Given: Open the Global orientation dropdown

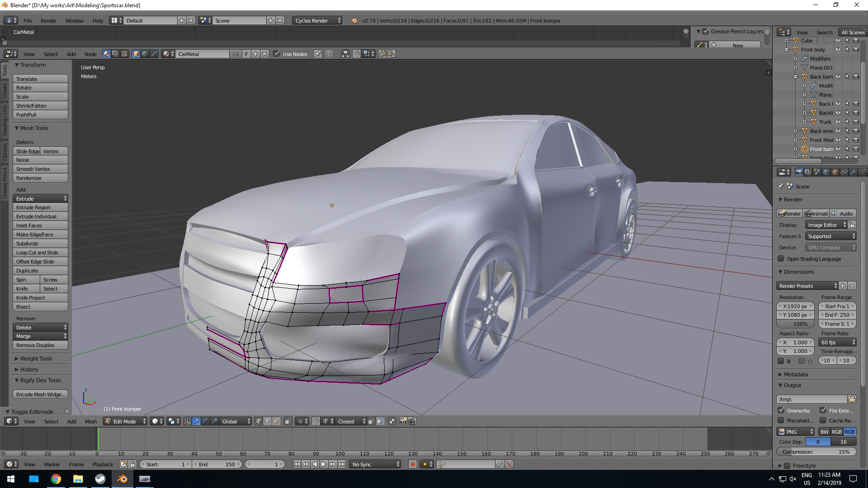Looking at the screenshot, I should click(x=235, y=421).
